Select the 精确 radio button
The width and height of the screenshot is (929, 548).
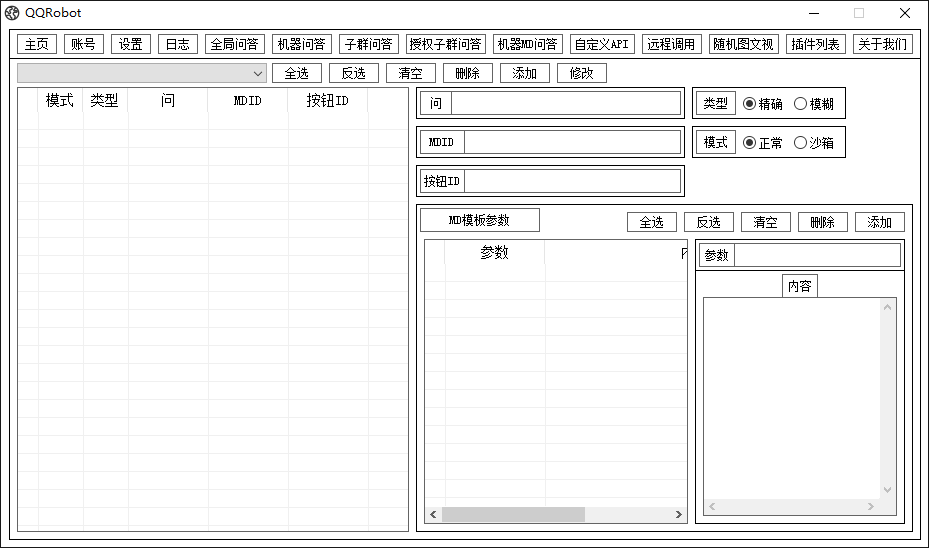(750, 104)
